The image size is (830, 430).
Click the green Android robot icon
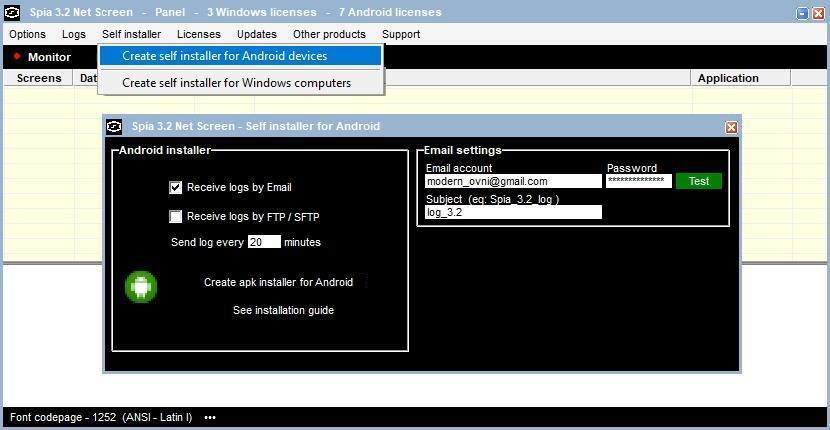tap(141, 286)
